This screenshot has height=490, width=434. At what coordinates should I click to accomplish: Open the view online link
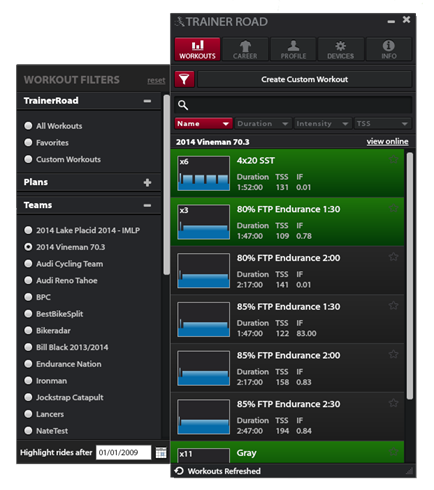coord(387,141)
